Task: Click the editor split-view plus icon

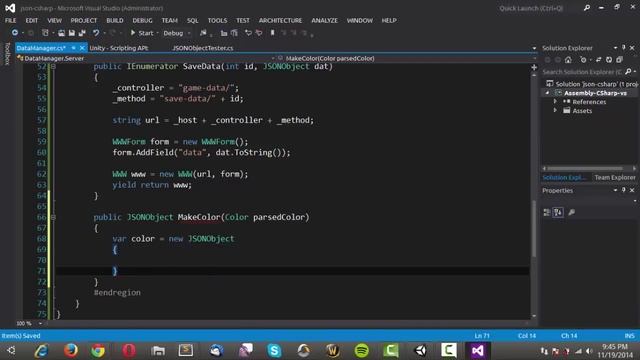Action: click(534, 67)
